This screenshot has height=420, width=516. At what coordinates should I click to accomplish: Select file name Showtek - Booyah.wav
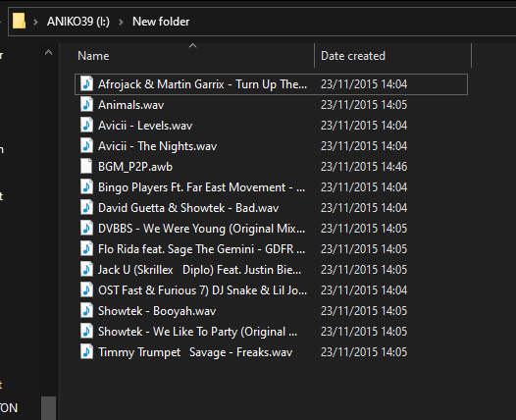(157, 311)
